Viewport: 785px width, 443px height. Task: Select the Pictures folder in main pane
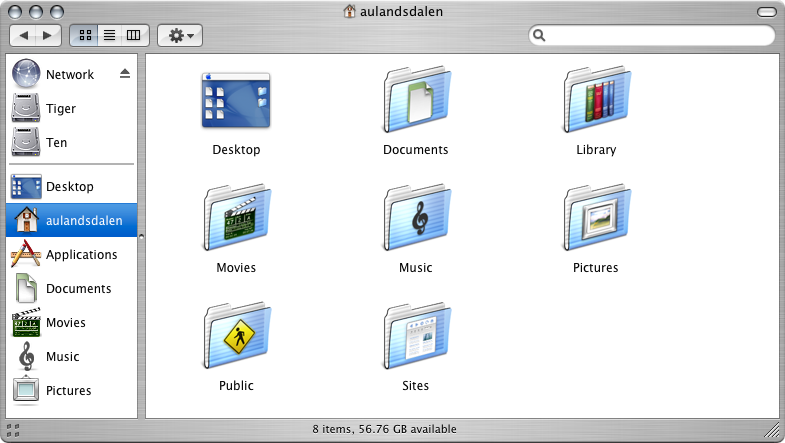point(596,218)
